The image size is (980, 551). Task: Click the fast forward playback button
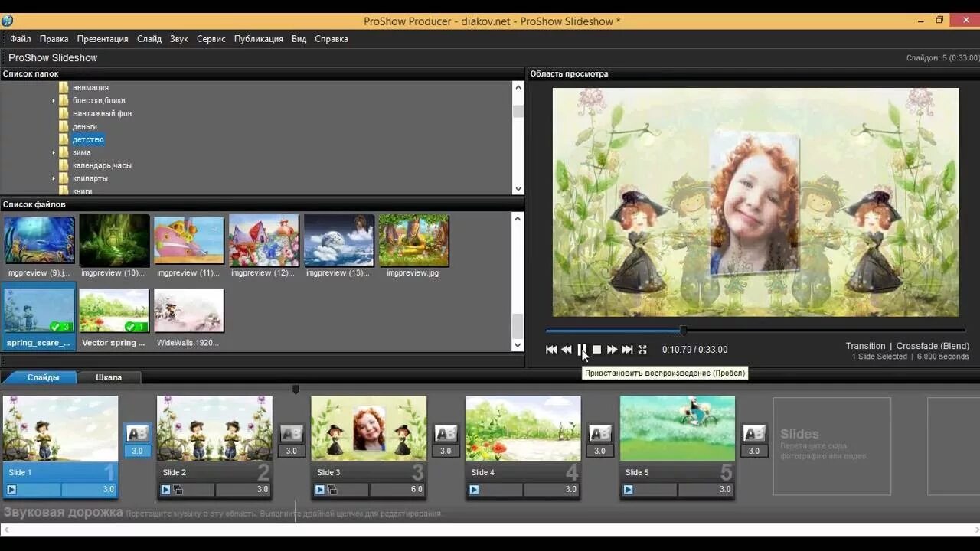[x=612, y=350]
